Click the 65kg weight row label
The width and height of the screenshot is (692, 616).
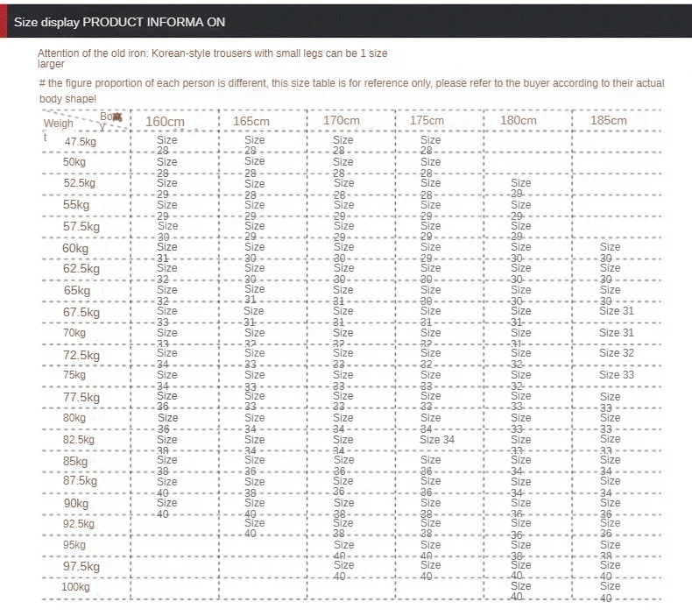pos(77,291)
